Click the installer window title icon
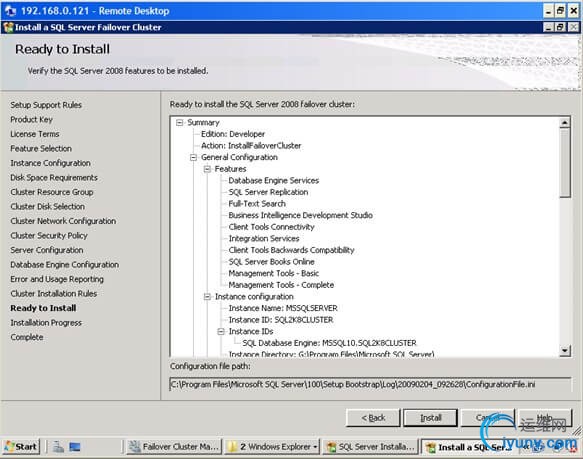Screen dimensions: 583x459 (x=8, y=28)
